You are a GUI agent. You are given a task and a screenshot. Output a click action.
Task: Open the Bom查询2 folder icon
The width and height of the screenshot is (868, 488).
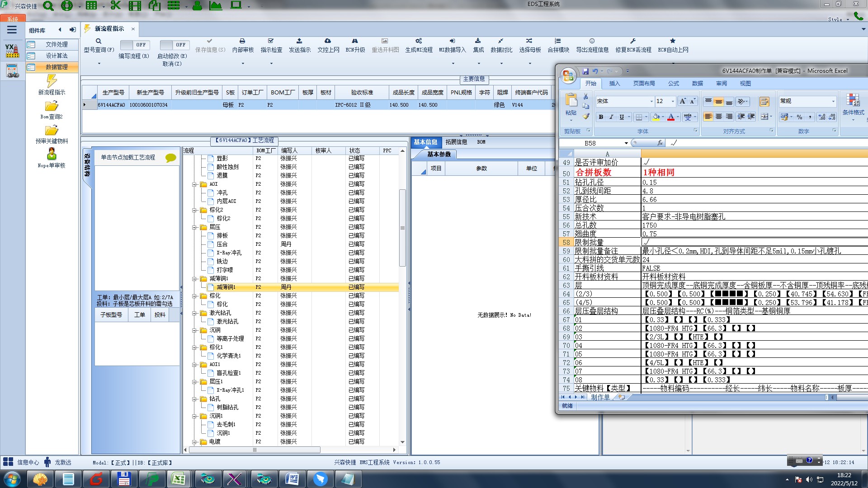tap(52, 107)
